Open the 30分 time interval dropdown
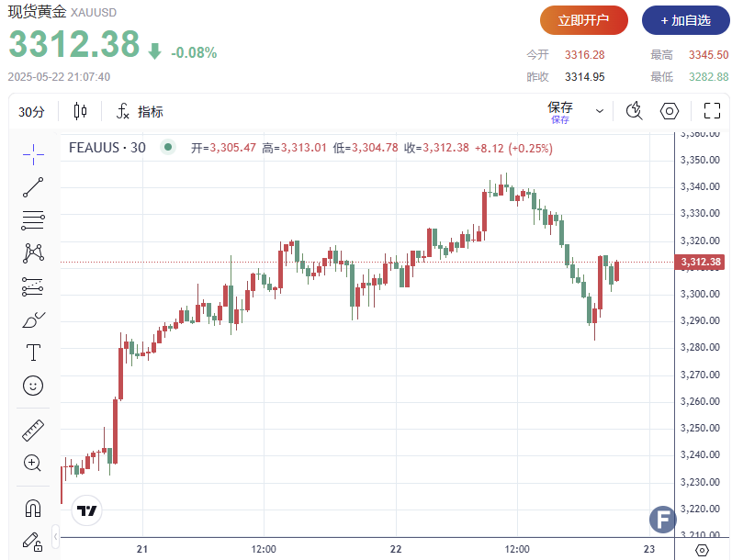 (x=31, y=112)
